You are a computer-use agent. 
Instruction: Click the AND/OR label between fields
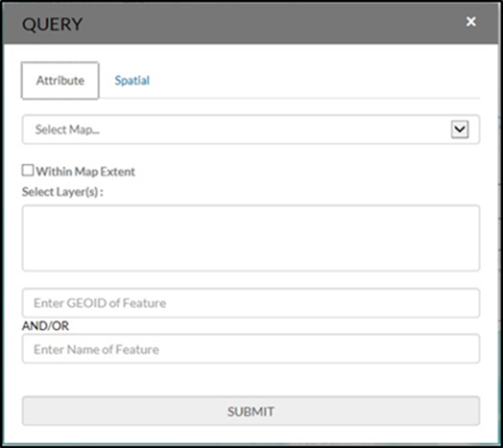click(x=45, y=326)
